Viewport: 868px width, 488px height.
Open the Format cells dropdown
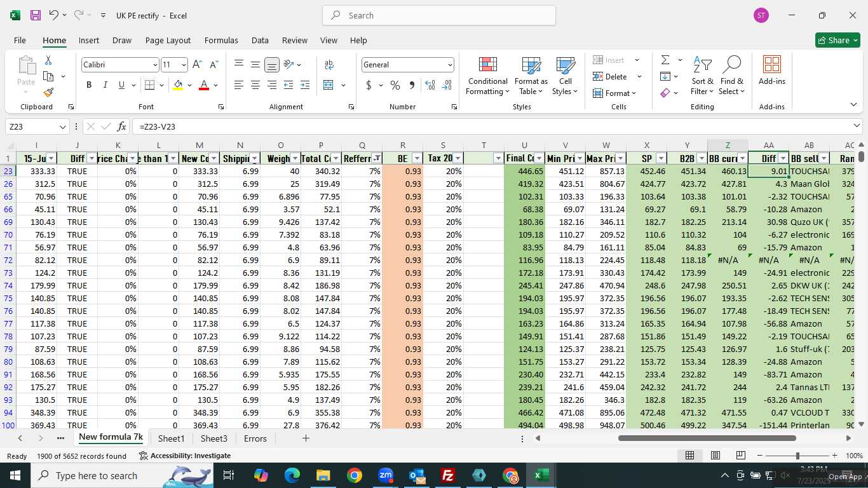click(x=614, y=93)
